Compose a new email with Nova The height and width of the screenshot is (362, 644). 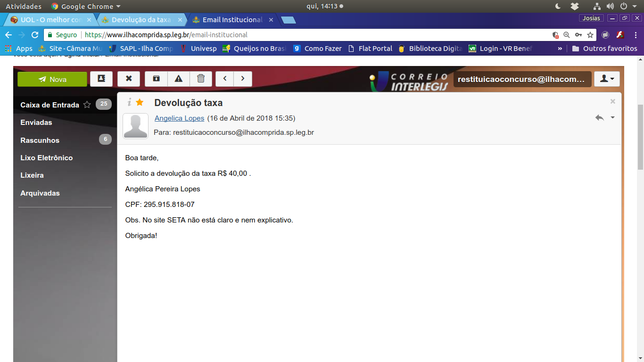(x=52, y=79)
